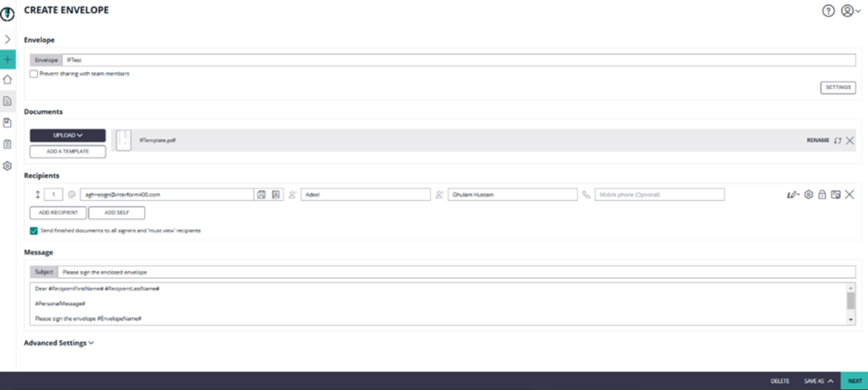Viewport: 868px width, 390px height.
Task: Click the replace document arrows icon
Action: coord(837,140)
